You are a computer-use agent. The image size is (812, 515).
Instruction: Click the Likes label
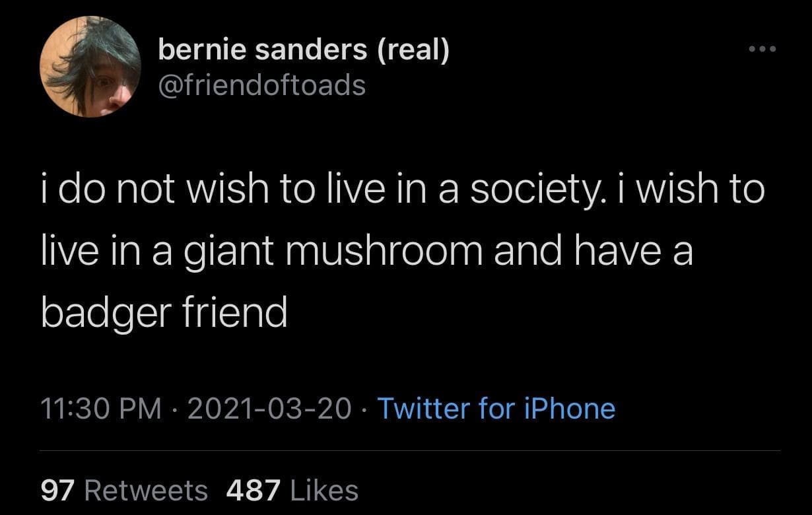[x=323, y=490]
